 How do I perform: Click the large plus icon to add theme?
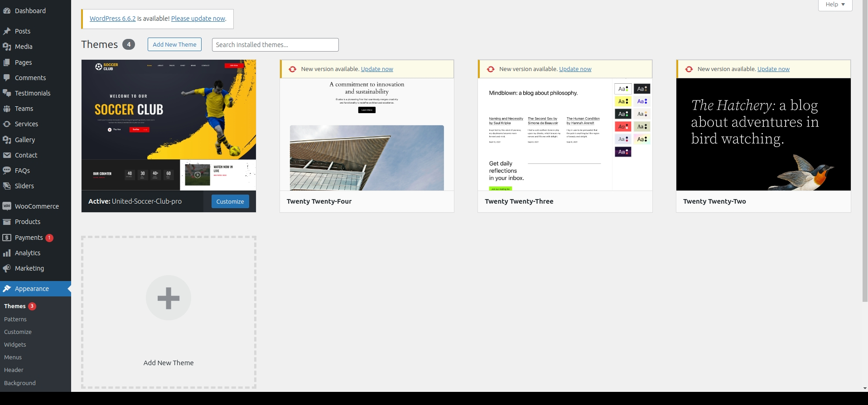(169, 298)
